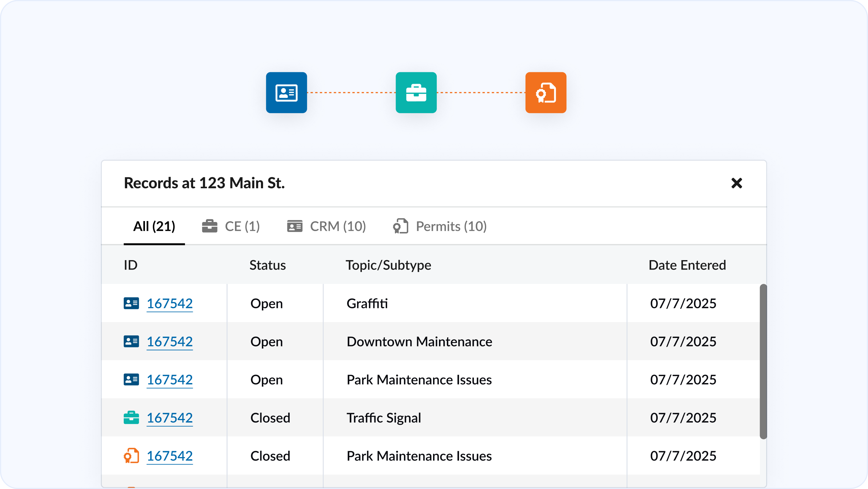
Task: Select the Permits (10) tab
Action: click(x=440, y=226)
